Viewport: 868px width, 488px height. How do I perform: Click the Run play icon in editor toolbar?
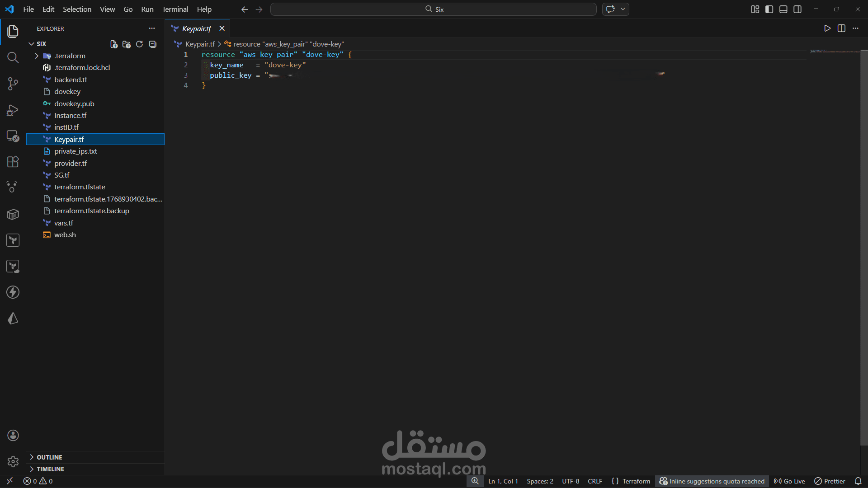point(827,28)
